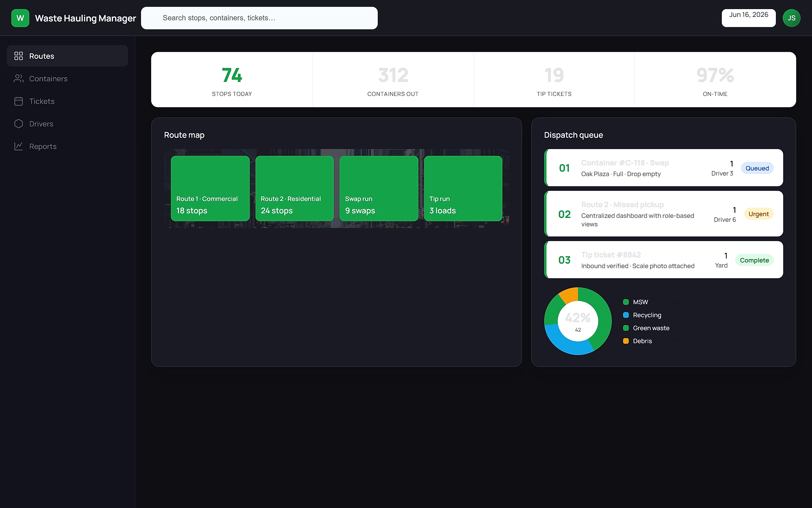This screenshot has width=812, height=508.
Task: Open the Routes section
Action: click(67, 56)
